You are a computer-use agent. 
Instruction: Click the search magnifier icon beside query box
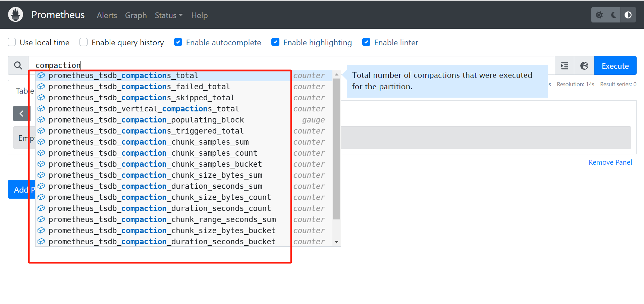(x=18, y=65)
